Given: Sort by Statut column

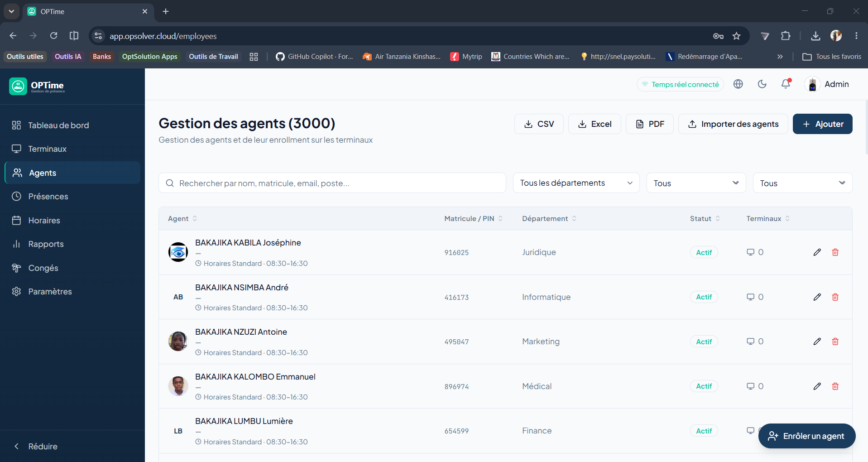Looking at the screenshot, I should tap(705, 219).
